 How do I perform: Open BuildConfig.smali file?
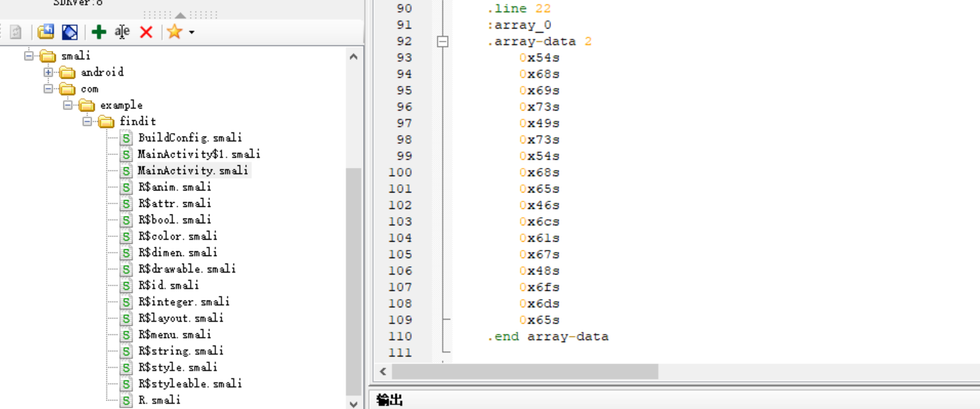[190, 138]
